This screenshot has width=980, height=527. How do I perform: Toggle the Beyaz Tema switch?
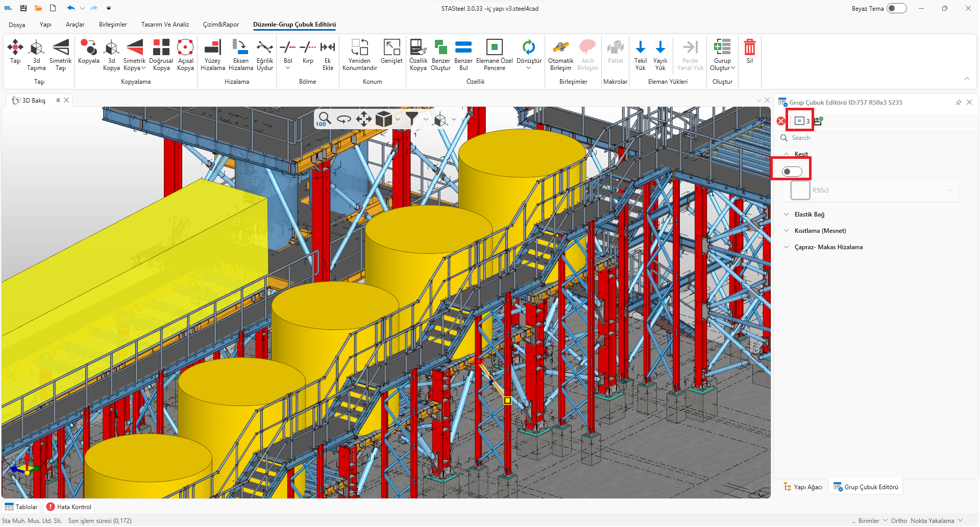point(896,8)
